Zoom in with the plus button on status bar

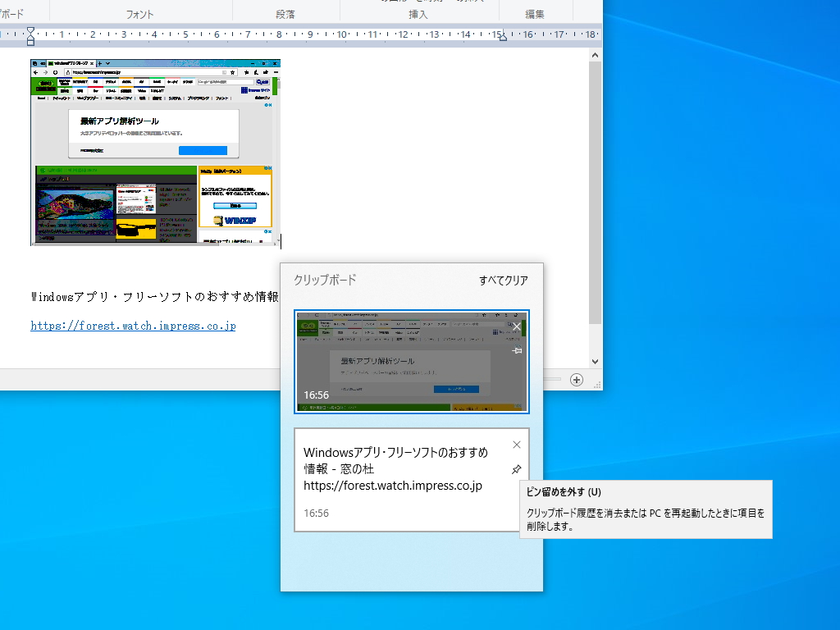[x=577, y=380]
